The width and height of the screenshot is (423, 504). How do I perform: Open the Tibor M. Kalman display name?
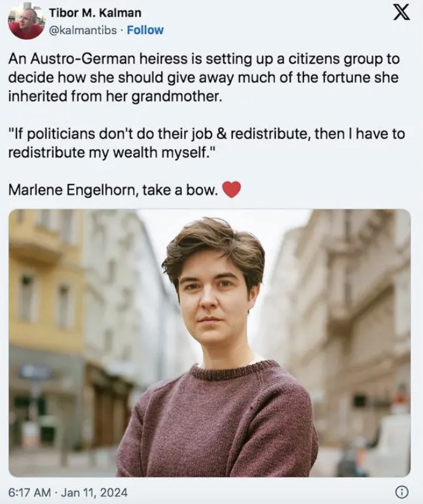pyautogui.click(x=95, y=13)
